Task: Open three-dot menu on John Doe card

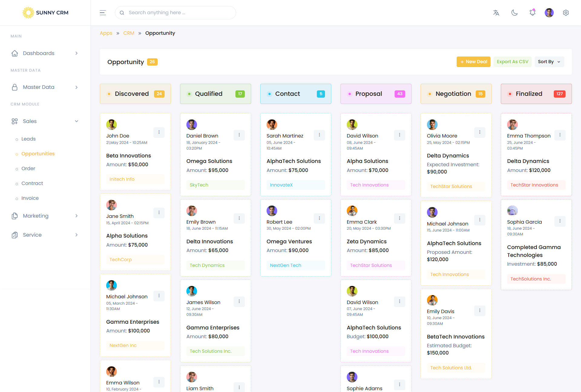Action: pyautogui.click(x=159, y=132)
